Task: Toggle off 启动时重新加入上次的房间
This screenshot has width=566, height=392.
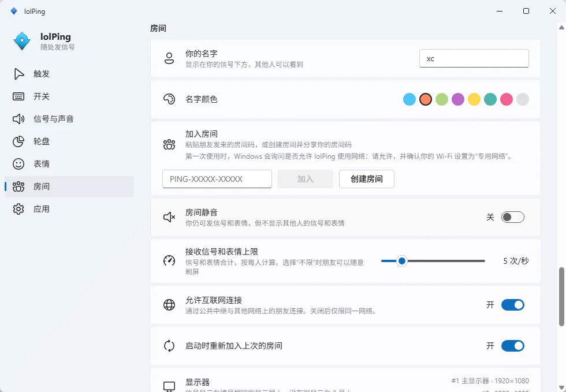Action: tap(513, 346)
